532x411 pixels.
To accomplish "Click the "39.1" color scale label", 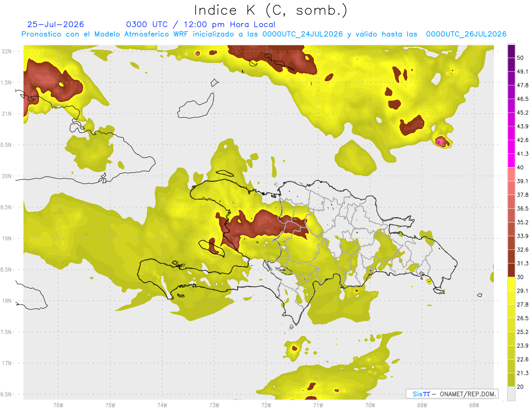I will click(x=523, y=181).
